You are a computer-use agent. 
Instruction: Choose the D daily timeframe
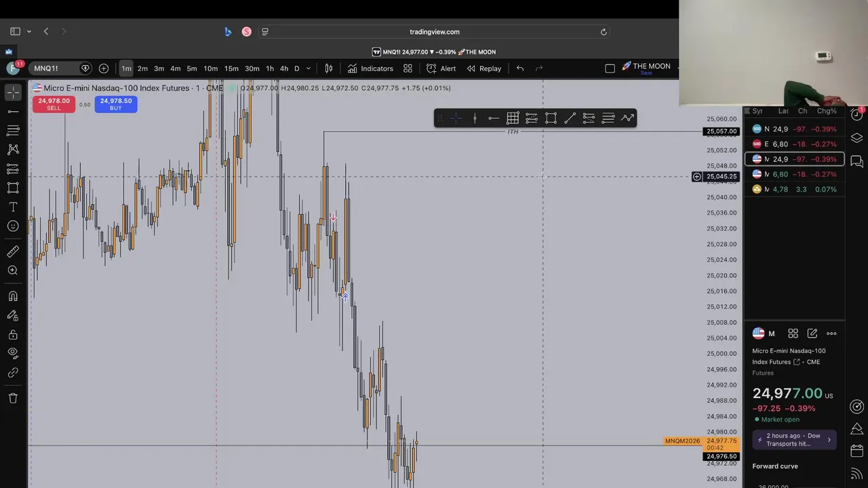click(296, 68)
